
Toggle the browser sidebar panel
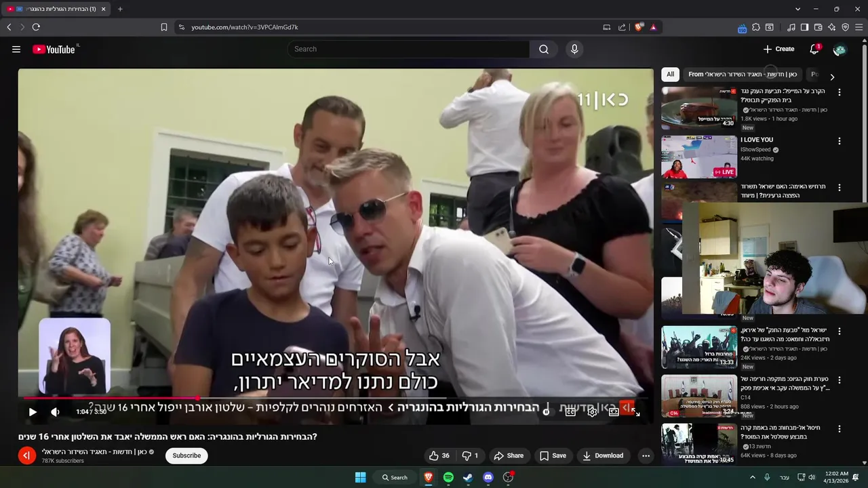click(804, 27)
